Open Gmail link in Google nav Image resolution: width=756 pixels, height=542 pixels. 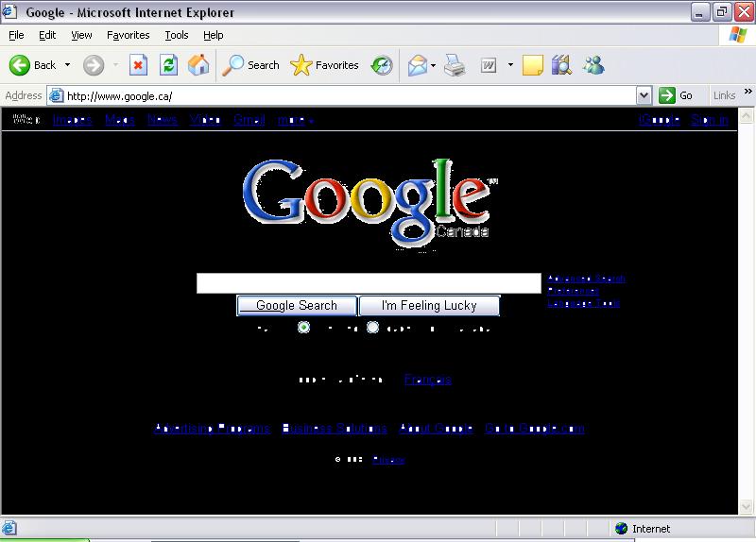pyautogui.click(x=249, y=120)
